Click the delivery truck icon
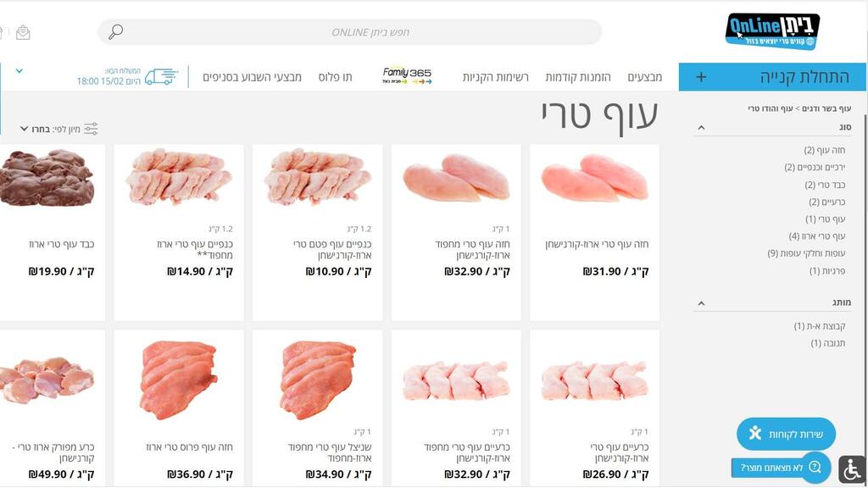Viewport: 868px width, 488px height. tap(161, 76)
